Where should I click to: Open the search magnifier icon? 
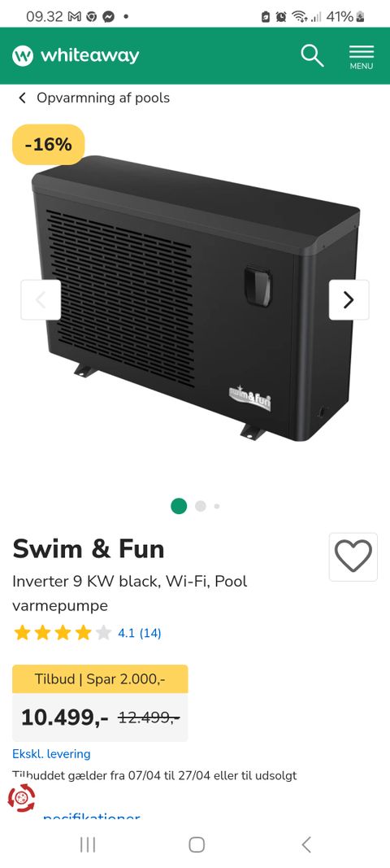[312, 56]
